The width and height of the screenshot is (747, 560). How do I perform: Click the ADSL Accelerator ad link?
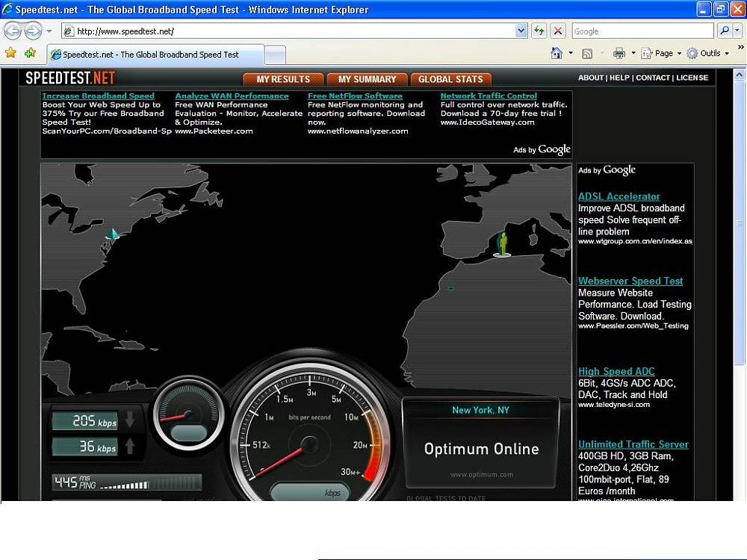pyautogui.click(x=619, y=196)
